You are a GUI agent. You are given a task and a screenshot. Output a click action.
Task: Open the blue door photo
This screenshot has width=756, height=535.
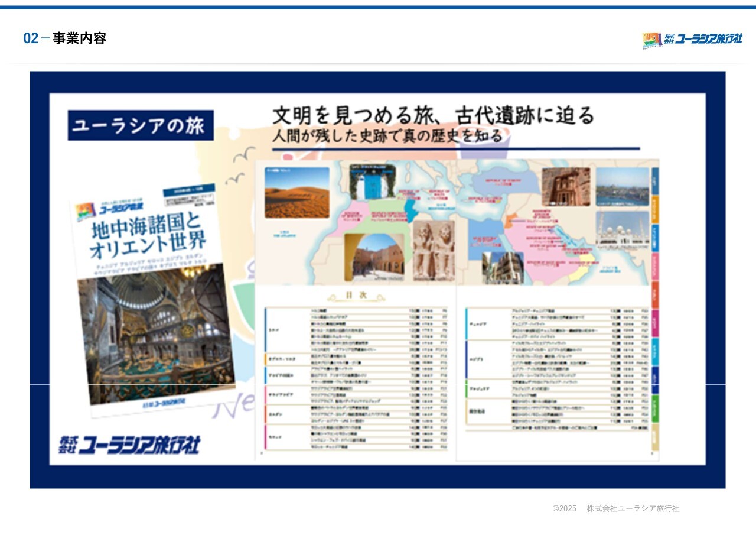[x=373, y=181]
